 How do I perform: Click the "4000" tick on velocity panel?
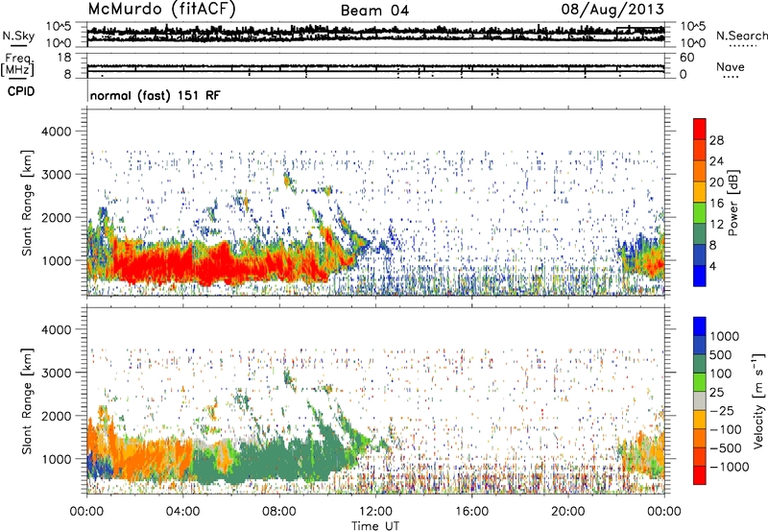[x=57, y=329]
